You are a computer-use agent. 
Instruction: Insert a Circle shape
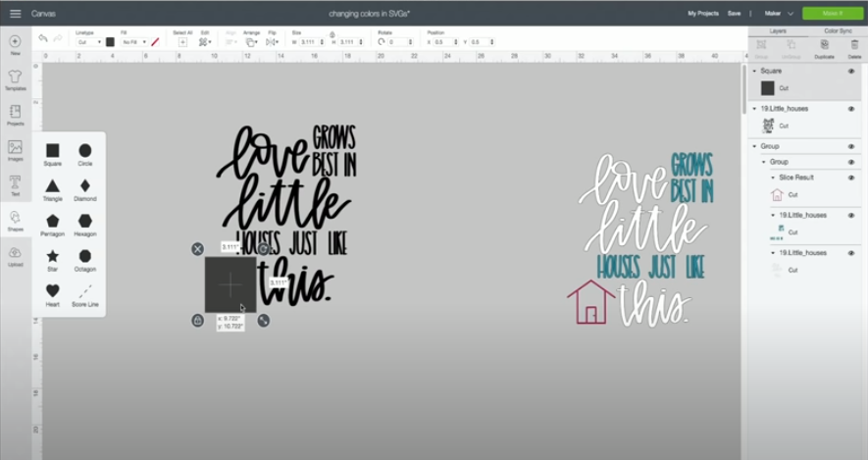(x=84, y=154)
